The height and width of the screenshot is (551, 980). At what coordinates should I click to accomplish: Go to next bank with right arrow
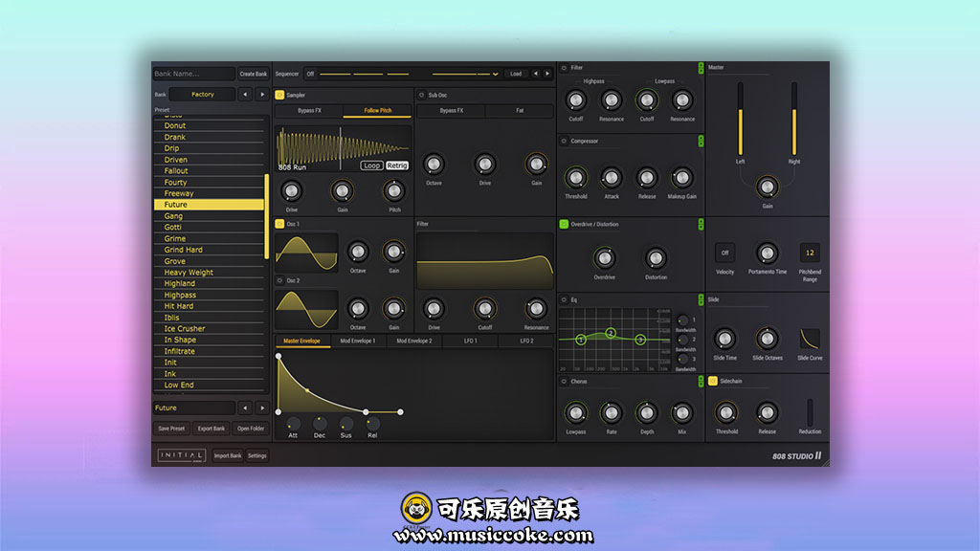261,95
